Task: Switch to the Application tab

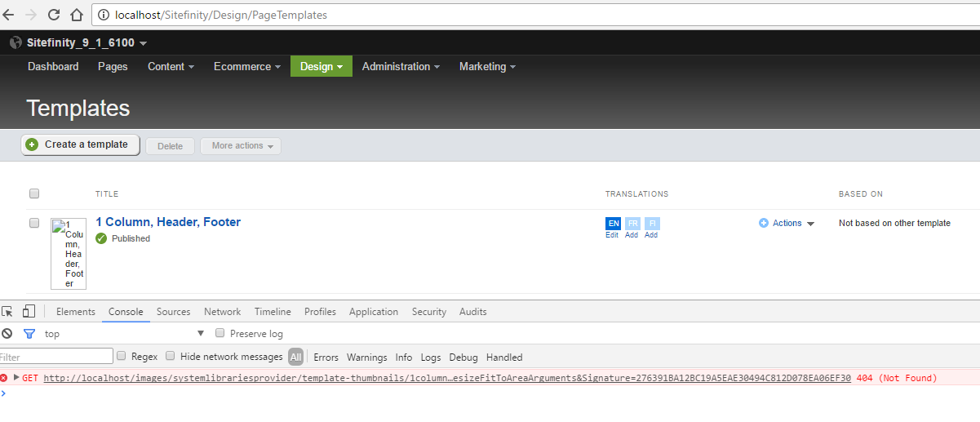Action: pos(374,312)
